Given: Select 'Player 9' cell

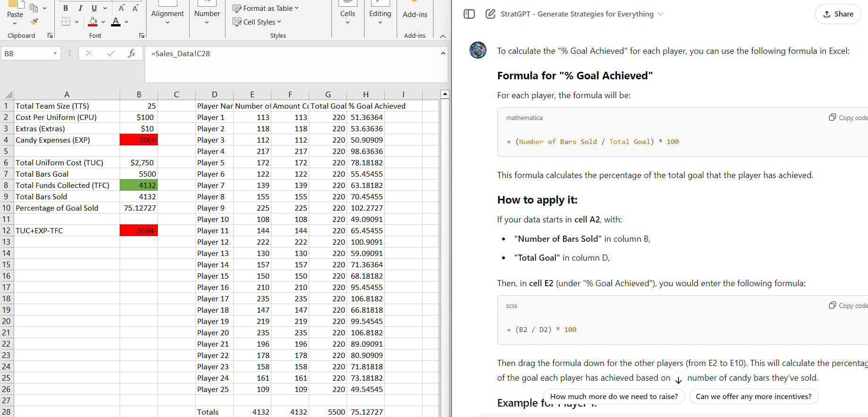Looking at the screenshot, I should coord(214,208).
